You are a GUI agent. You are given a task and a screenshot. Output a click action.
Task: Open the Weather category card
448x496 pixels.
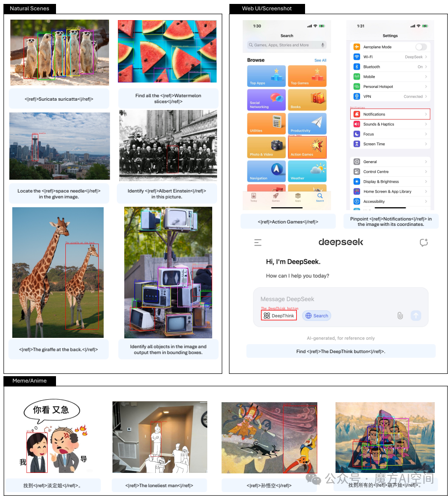(x=307, y=171)
